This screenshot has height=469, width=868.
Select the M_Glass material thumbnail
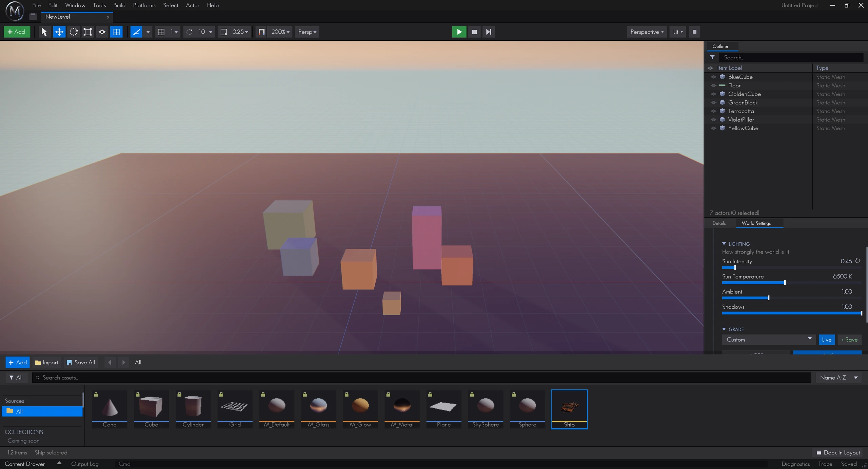point(318,409)
